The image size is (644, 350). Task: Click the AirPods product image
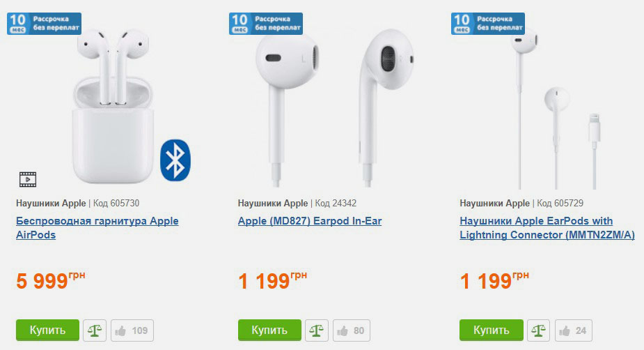point(113,106)
